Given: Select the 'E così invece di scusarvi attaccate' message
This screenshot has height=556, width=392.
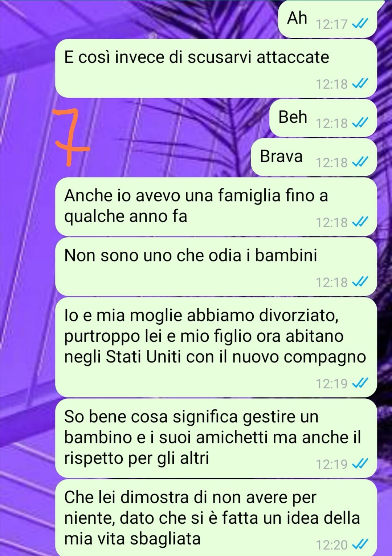Looking at the screenshot, I should [216, 68].
